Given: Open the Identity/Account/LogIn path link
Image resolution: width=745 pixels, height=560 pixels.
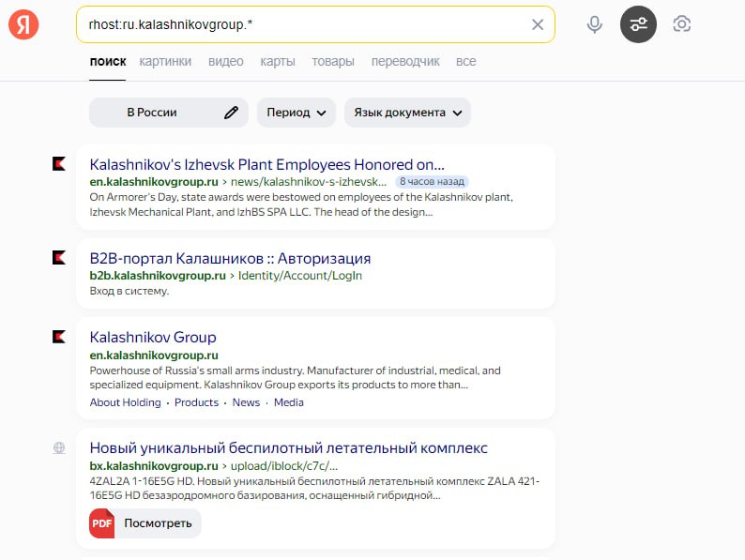Looking at the screenshot, I should point(300,276).
